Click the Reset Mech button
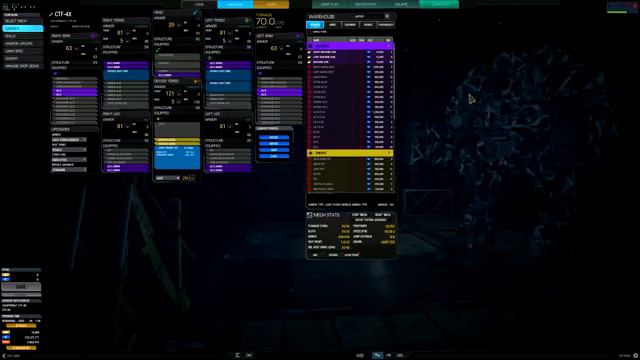640x360 pixels. pos(382,215)
